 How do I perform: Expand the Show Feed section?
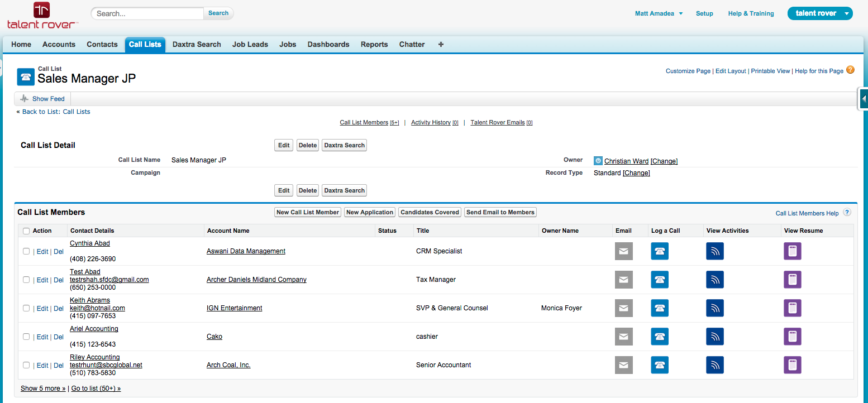click(42, 99)
